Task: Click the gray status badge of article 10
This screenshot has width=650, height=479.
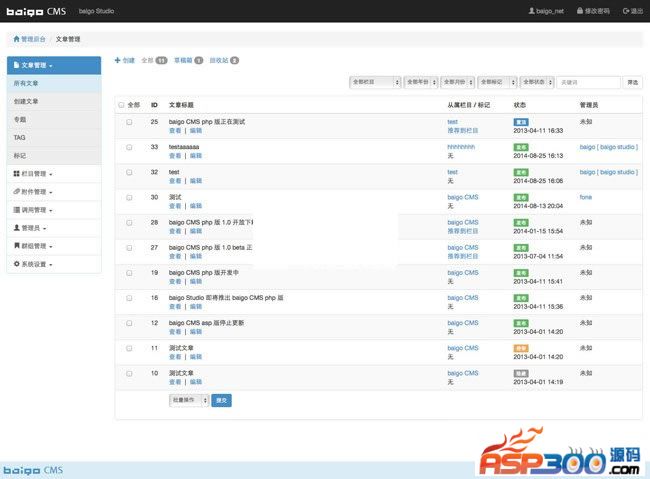Action: coord(521,373)
